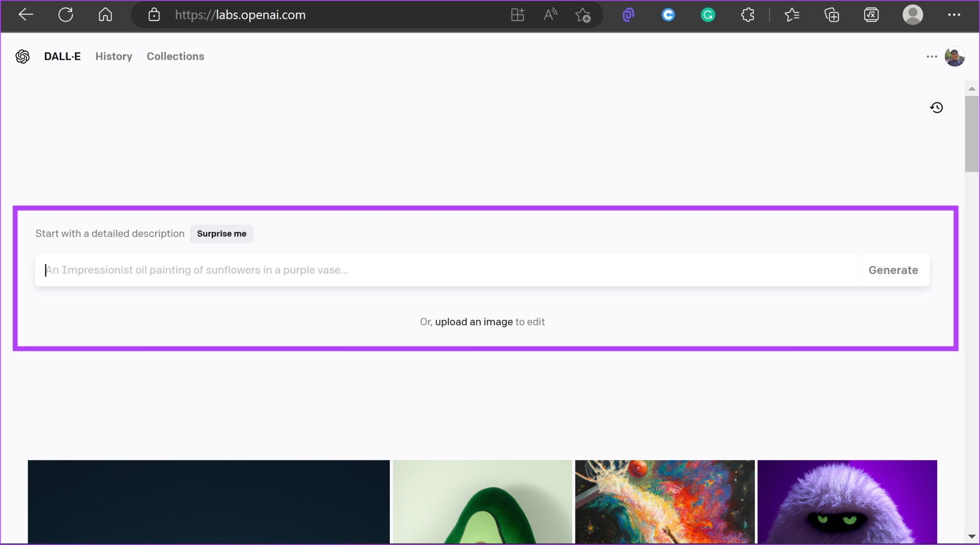Screen dimensions: 980x545
Task: Click the OpenAI logo icon
Action: [22, 56]
